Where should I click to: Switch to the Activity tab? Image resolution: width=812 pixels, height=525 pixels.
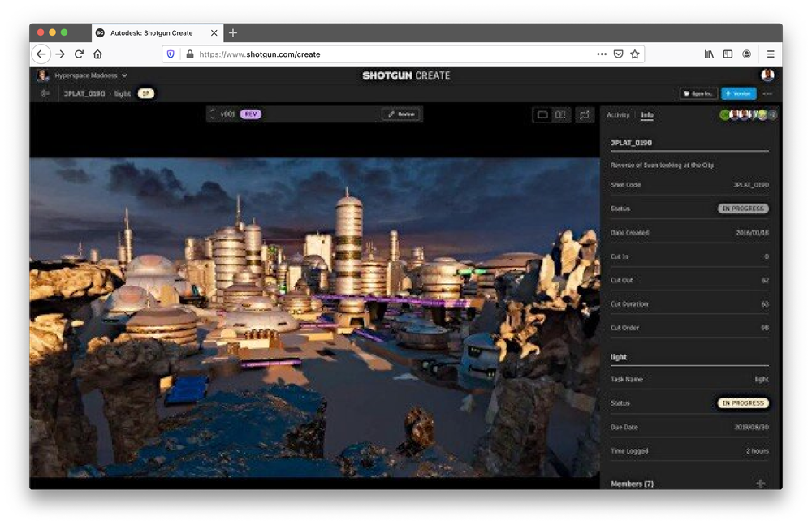pyautogui.click(x=618, y=115)
